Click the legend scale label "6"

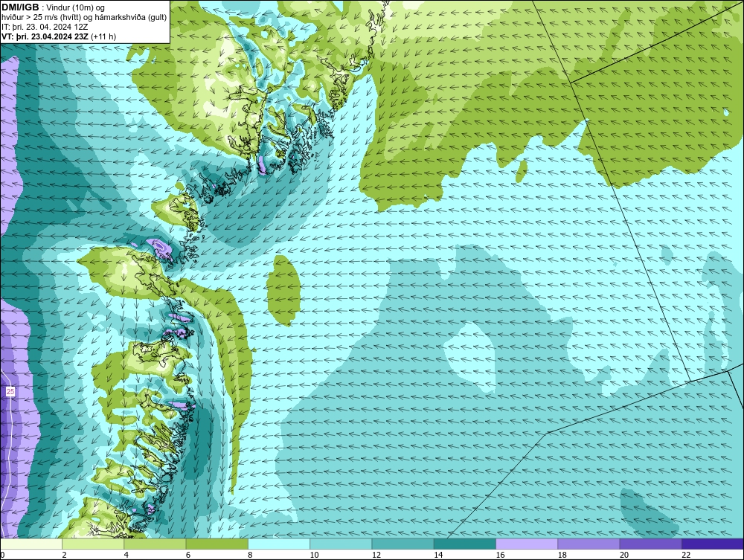pyautogui.click(x=188, y=555)
